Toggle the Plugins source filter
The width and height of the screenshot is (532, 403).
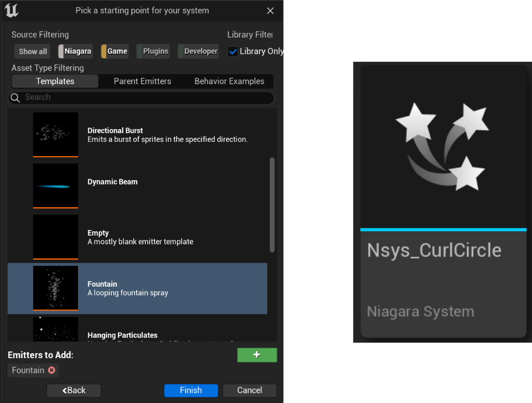point(153,51)
